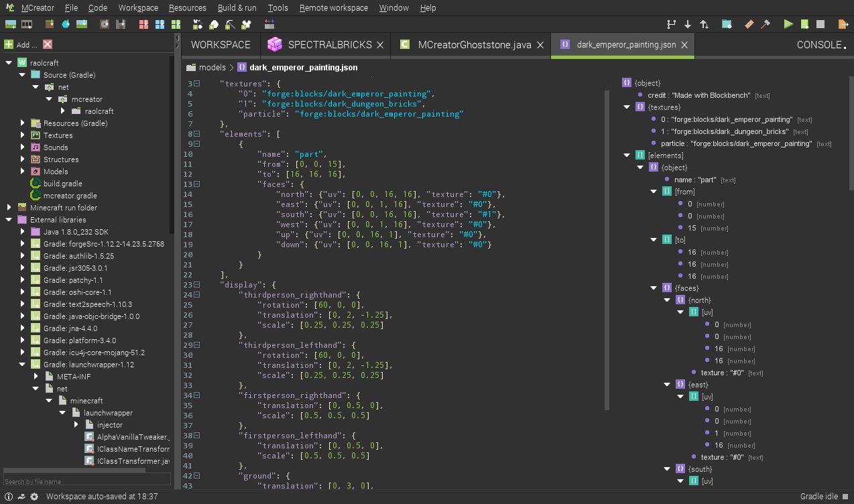Click the gear icon in the status bar
854x504 pixels.
(33, 497)
